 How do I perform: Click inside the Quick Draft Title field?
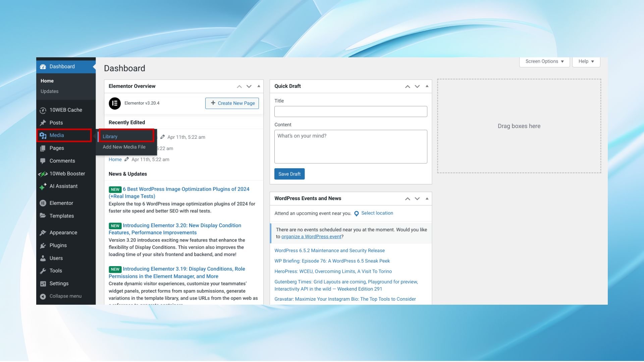pyautogui.click(x=350, y=111)
